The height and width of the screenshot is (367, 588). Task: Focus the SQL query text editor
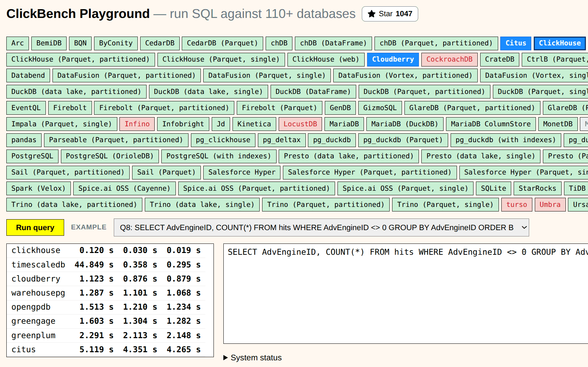(x=406, y=293)
